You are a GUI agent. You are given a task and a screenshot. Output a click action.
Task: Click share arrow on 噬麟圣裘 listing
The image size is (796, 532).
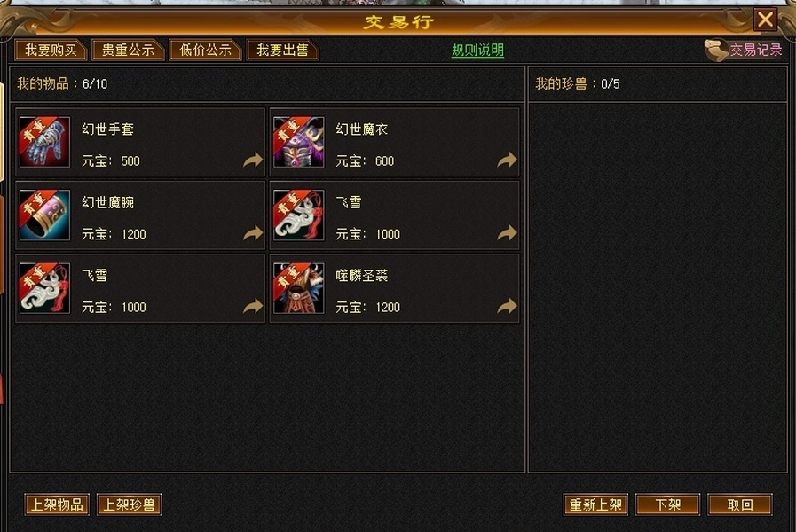(x=507, y=306)
